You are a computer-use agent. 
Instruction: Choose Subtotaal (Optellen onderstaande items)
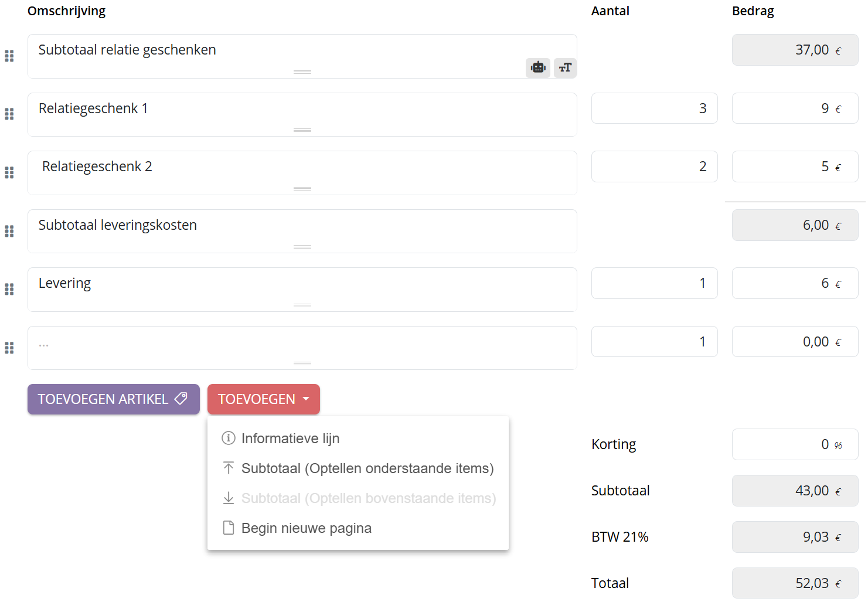[367, 468]
